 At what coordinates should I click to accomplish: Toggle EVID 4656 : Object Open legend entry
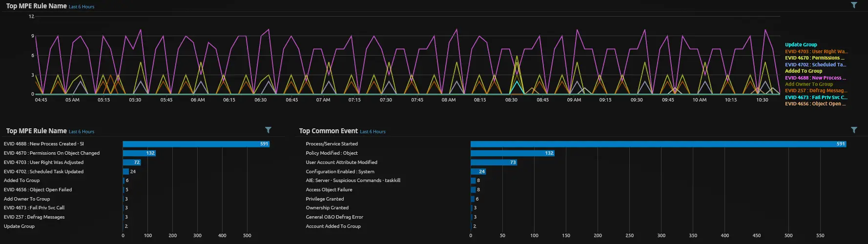pos(815,103)
